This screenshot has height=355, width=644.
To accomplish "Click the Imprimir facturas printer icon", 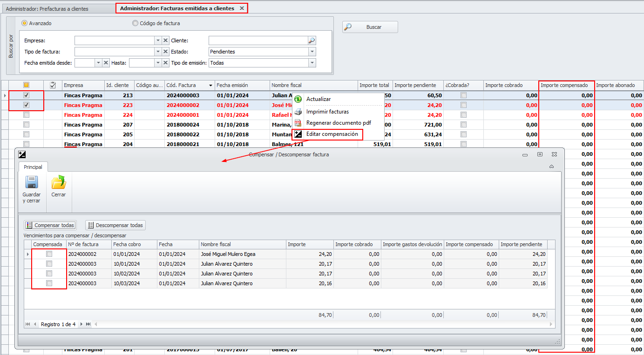I will click(x=298, y=112).
